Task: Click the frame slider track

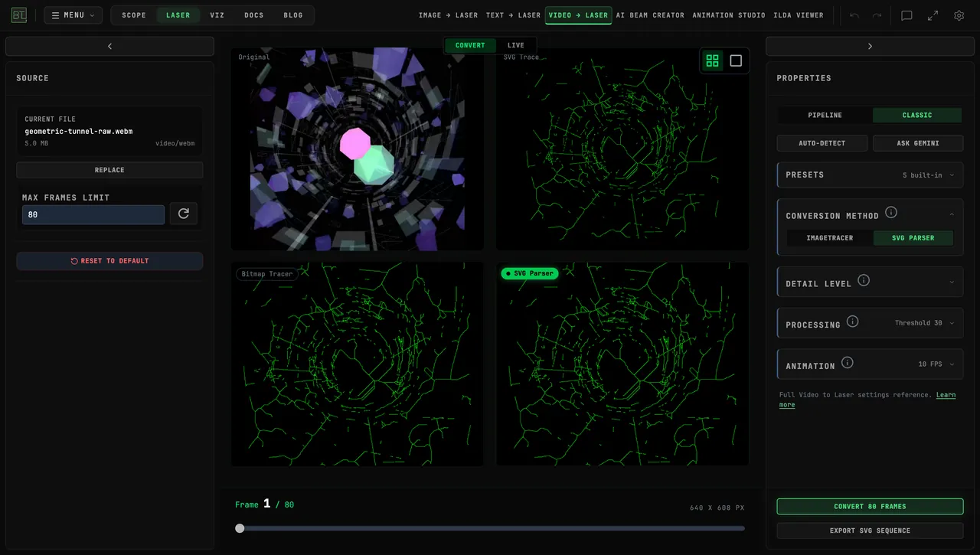Action: [x=490, y=528]
